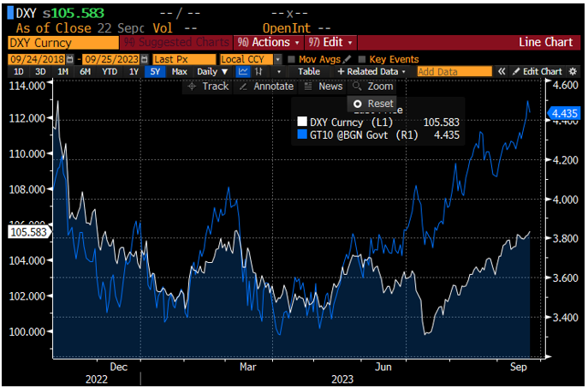Select the 1Y range tab

coord(134,71)
